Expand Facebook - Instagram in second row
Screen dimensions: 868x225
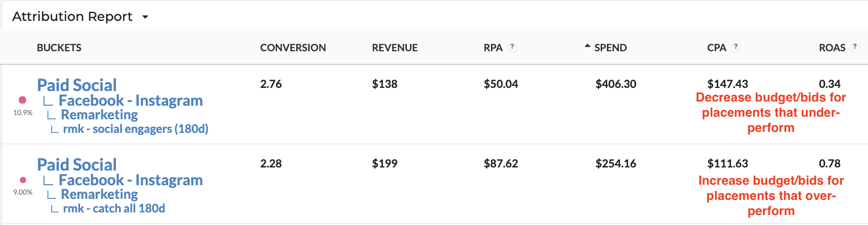131,180
